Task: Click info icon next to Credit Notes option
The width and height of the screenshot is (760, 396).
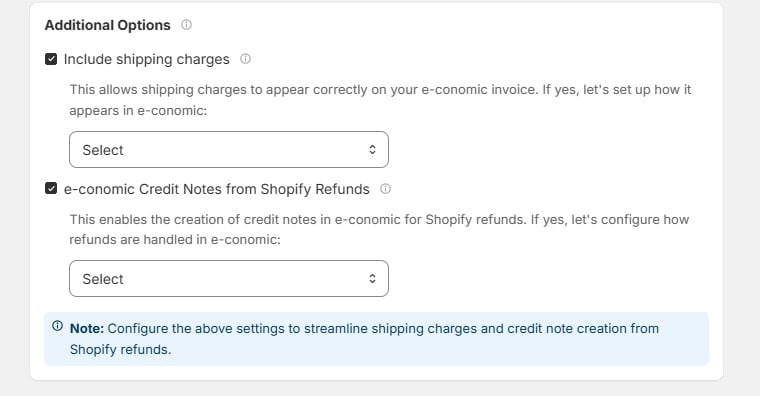Action: 385,189
